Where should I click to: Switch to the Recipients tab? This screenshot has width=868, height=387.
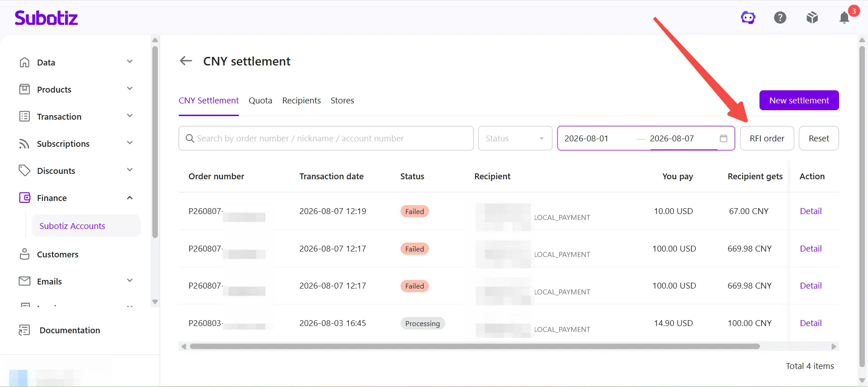pos(302,100)
